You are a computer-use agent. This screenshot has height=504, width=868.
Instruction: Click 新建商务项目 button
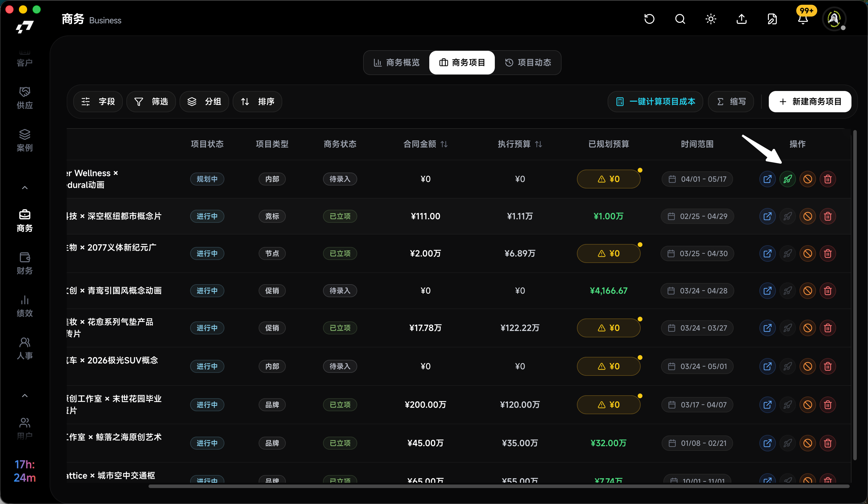[x=810, y=102]
